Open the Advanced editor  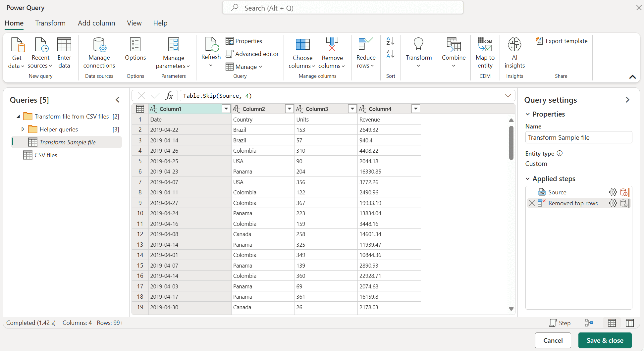click(x=252, y=54)
